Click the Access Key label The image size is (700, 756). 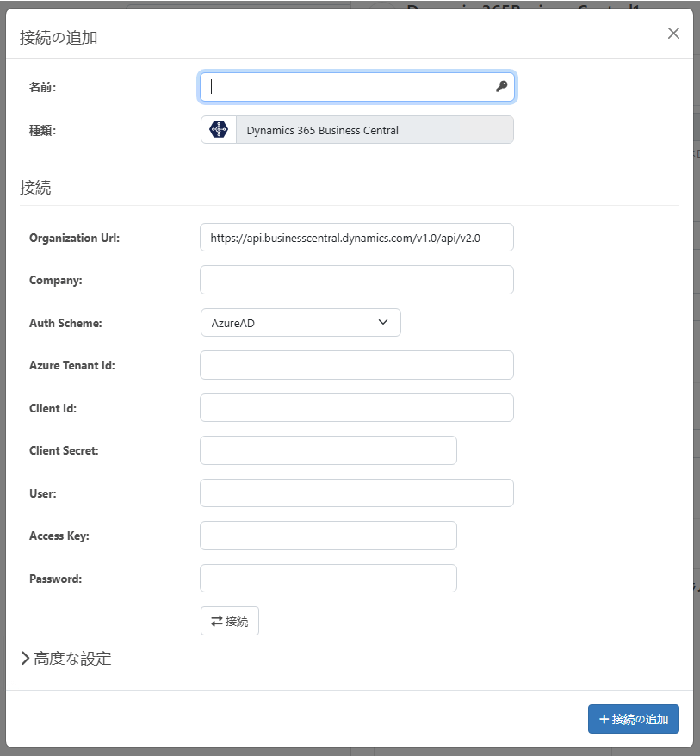tap(59, 536)
